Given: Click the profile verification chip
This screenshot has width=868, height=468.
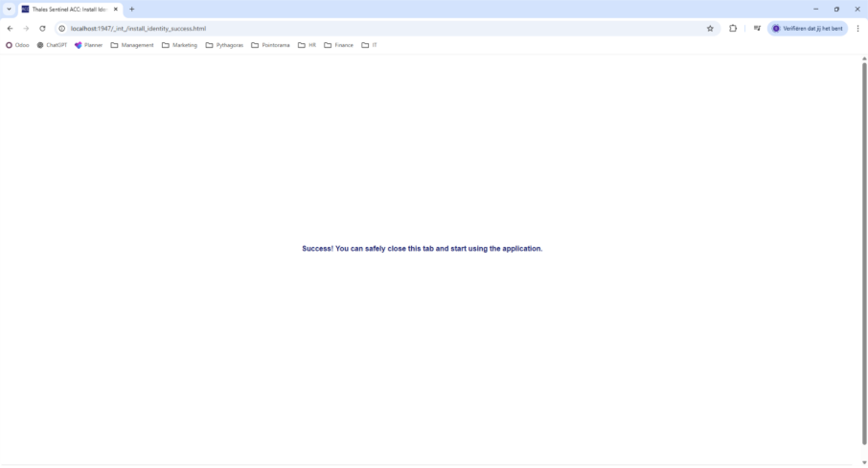Looking at the screenshot, I should click(x=808, y=28).
